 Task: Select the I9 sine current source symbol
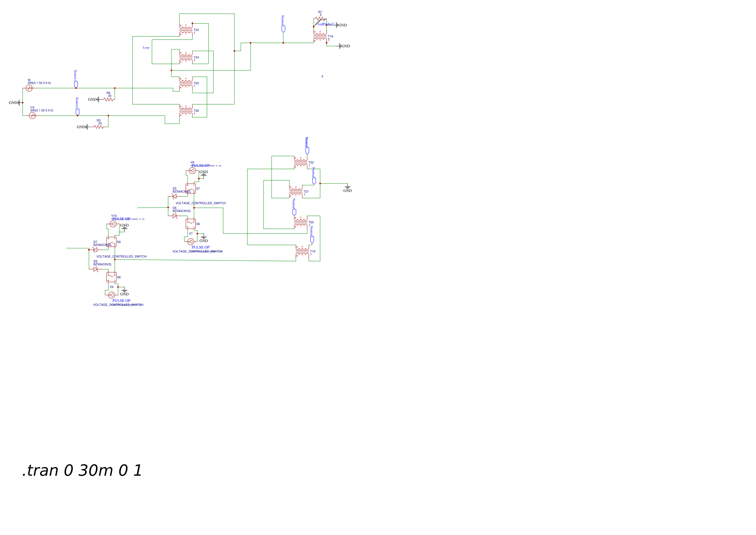29,88
